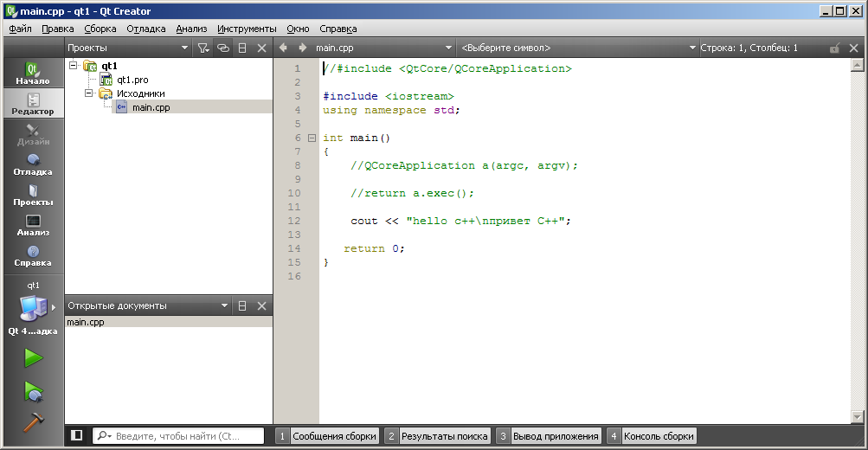Click line number 16 in gutter
Screen dimensions: 868x450
pos(294,276)
